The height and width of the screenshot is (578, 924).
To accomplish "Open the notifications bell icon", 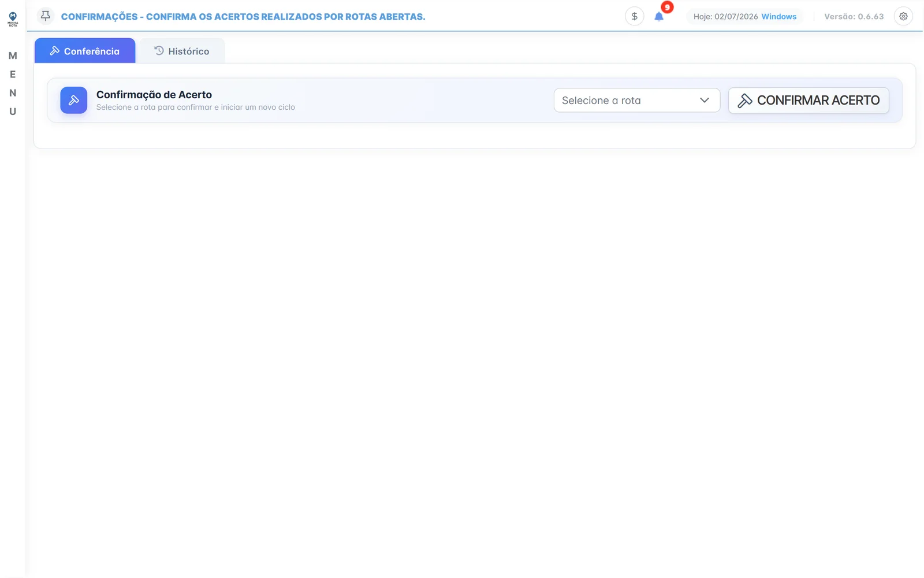I will [x=659, y=17].
